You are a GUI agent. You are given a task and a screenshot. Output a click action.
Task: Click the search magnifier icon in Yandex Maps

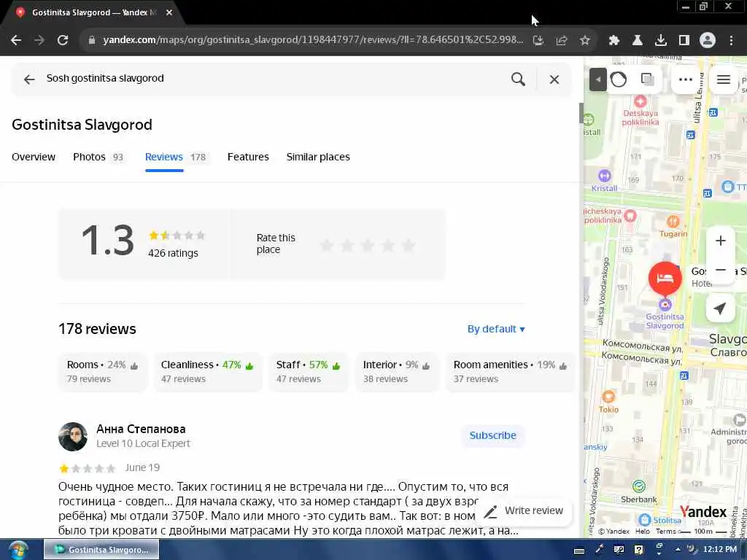click(x=519, y=79)
